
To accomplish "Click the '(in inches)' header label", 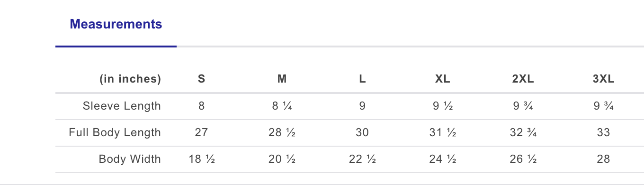I will coord(130,79).
